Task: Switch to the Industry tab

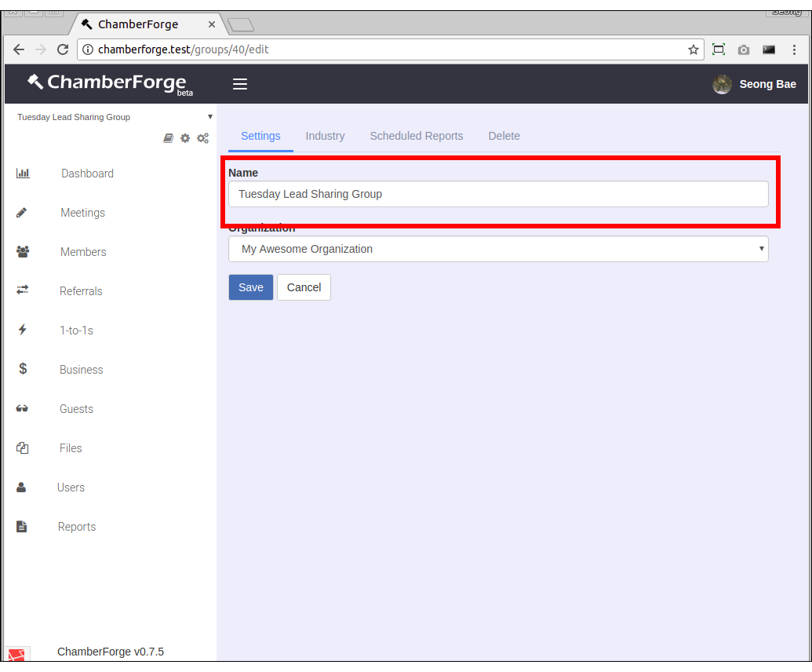Action: click(x=325, y=136)
